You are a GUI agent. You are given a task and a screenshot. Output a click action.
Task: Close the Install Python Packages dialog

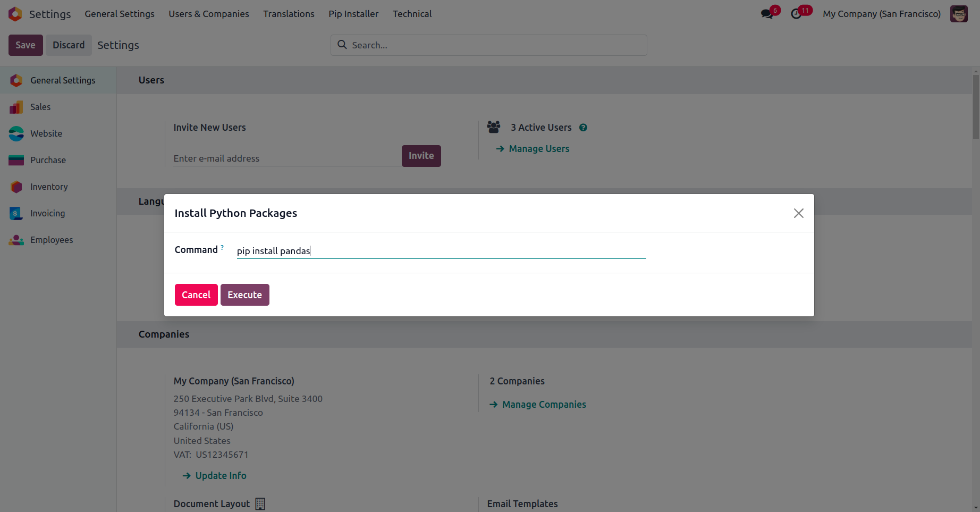798,213
